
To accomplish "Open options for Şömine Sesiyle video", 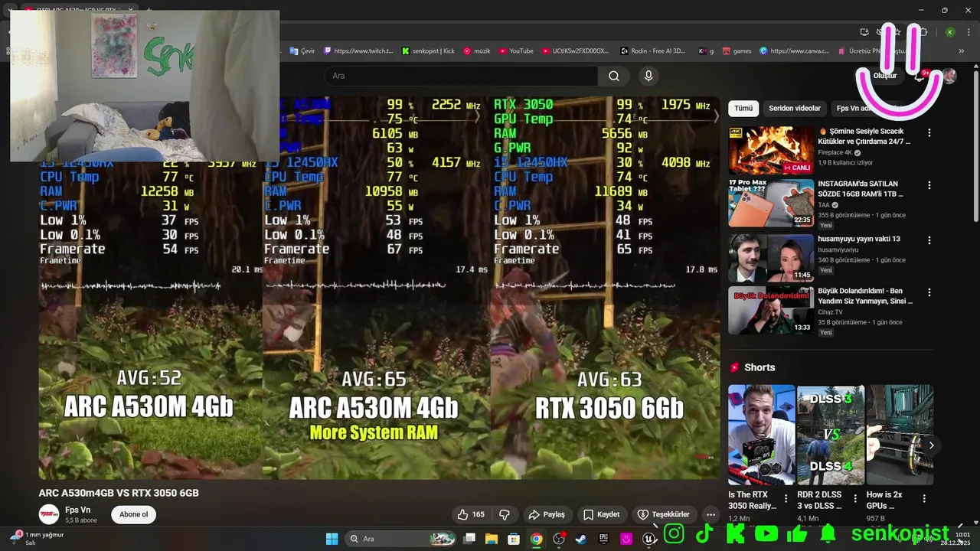I will pyautogui.click(x=929, y=133).
